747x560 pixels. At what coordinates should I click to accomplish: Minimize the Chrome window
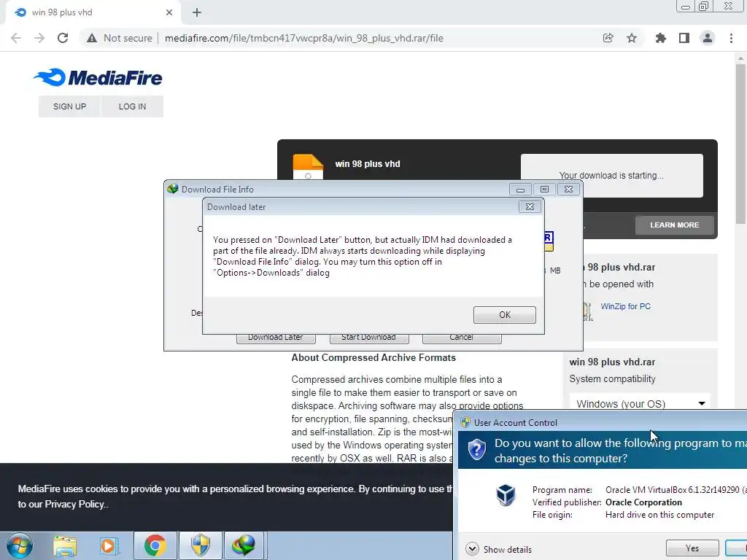click(x=686, y=6)
